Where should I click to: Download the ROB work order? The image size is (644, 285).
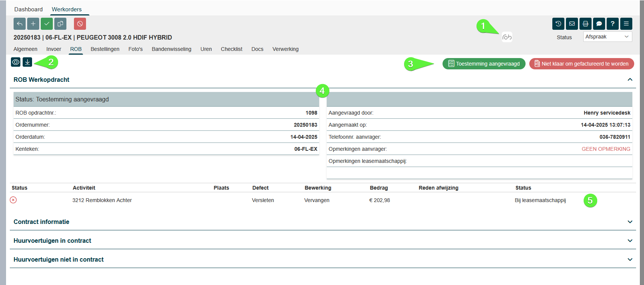[28, 62]
